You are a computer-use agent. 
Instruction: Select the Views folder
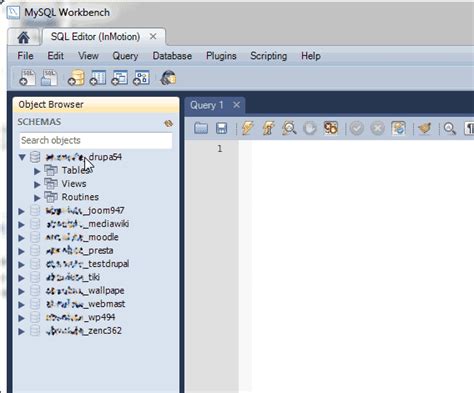click(74, 184)
